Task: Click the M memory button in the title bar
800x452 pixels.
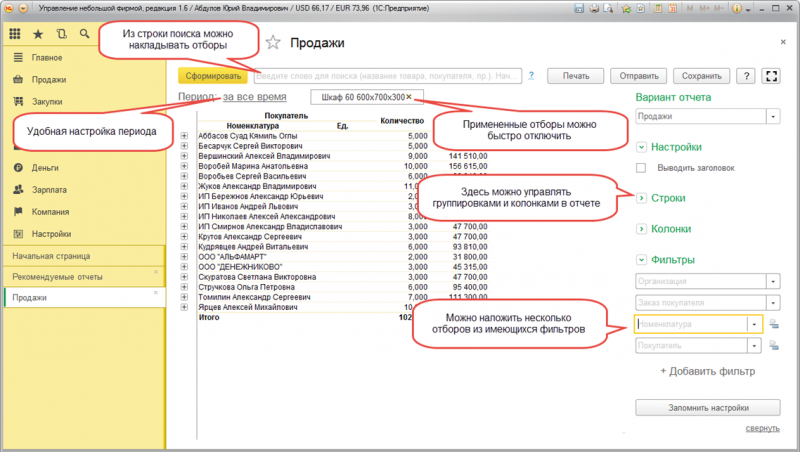Action: click(x=690, y=8)
